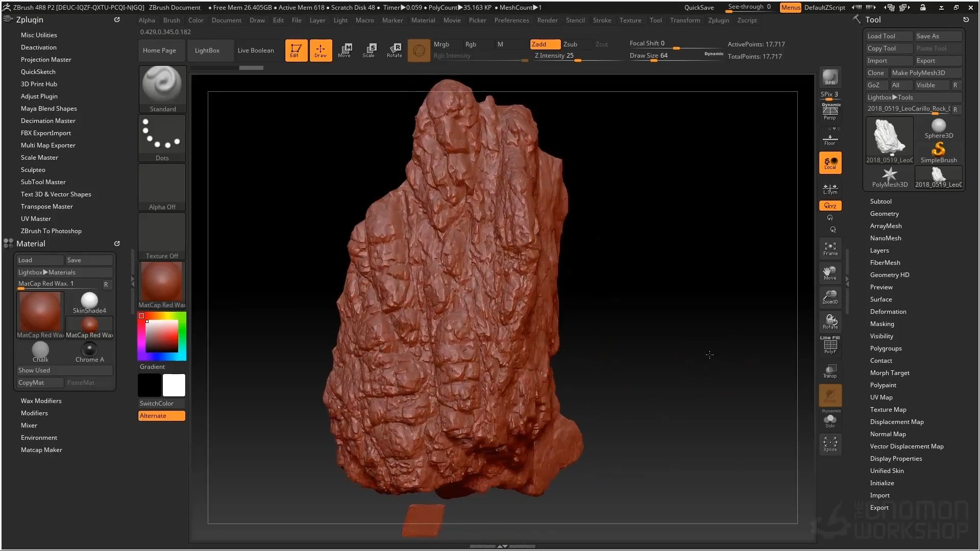
Task: Switch brush mode to Zsub
Action: tap(571, 44)
